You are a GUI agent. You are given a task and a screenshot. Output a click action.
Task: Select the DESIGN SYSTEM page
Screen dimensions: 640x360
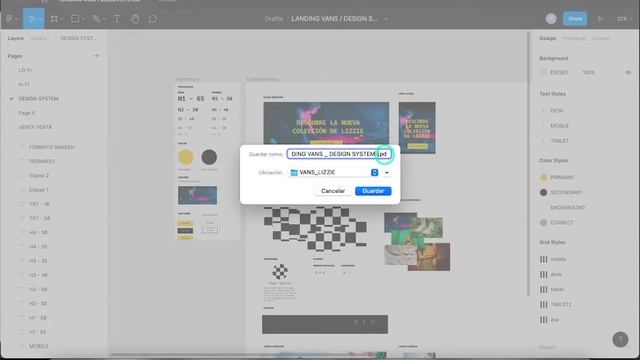point(38,98)
